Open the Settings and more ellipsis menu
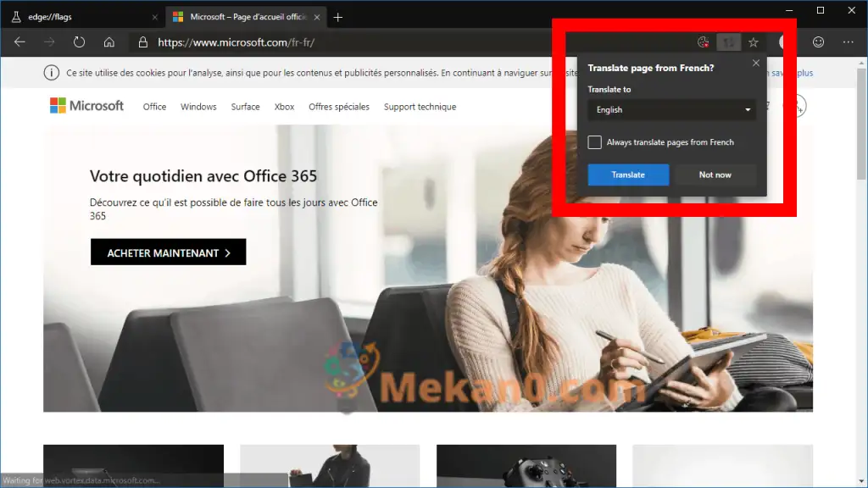This screenshot has width=868, height=488. tap(848, 42)
